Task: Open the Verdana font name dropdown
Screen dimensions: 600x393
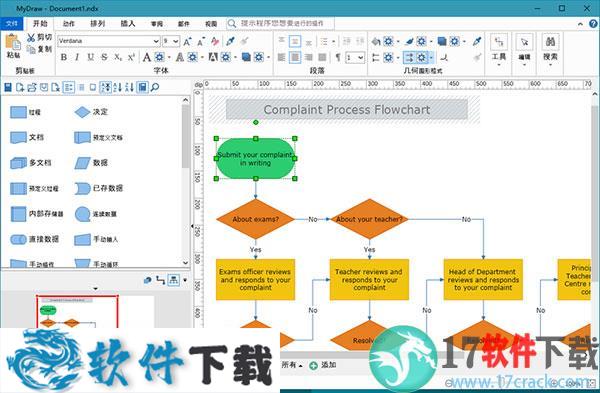Action: [x=156, y=41]
